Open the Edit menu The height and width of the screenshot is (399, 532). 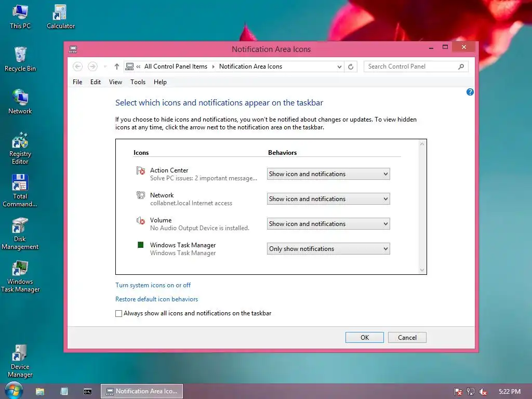[96, 82]
